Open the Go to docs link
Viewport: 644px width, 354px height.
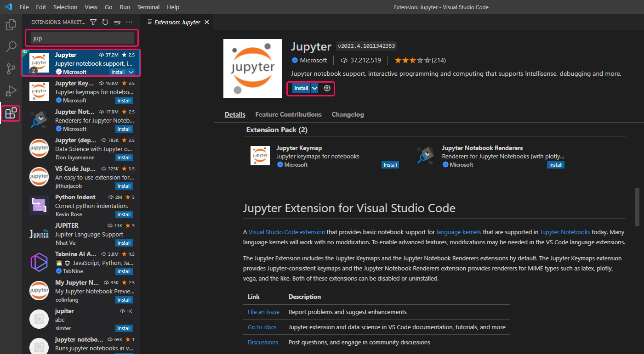pos(262,327)
